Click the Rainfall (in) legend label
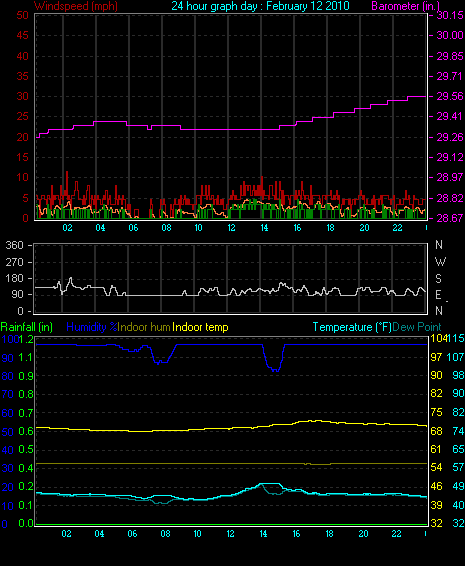The height and width of the screenshot is (566, 465). 27,327
